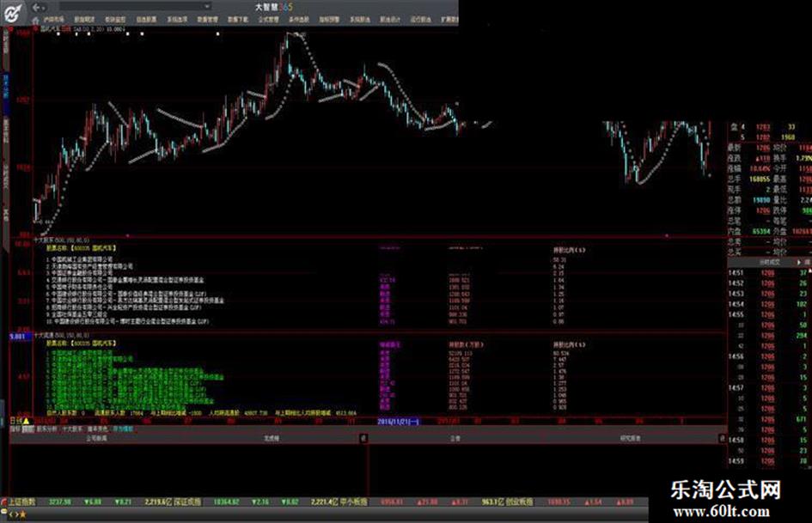The width and height of the screenshot is (812, 523).
Task: Click the 持股比例(%) column header in upper table
Action: coord(569,250)
